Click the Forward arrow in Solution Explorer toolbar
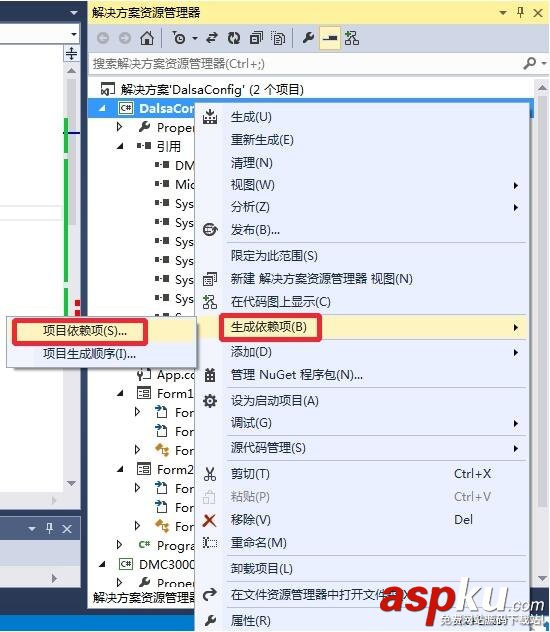The height and width of the screenshot is (632, 550). 125,38
